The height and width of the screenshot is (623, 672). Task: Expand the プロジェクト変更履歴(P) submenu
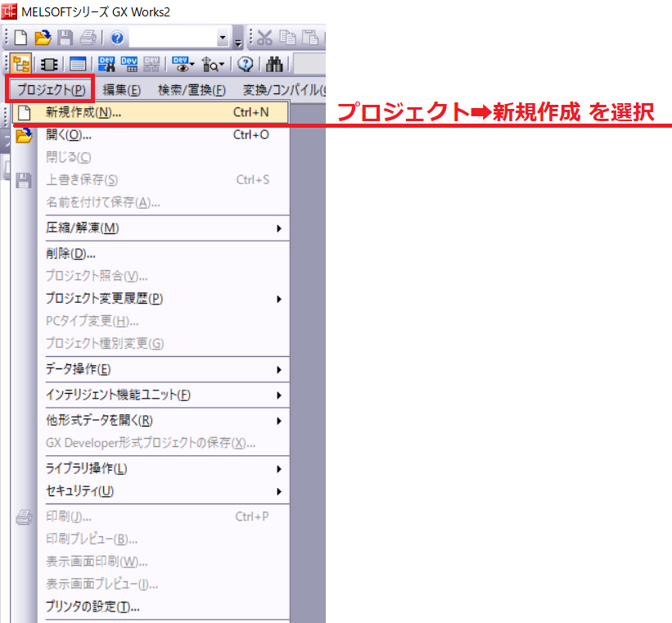click(151, 299)
